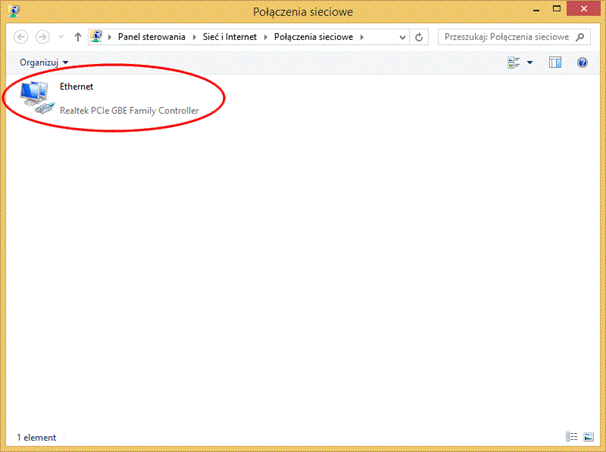606x452 pixels.
Task: Expand arrow after Połączenia sieciowe breadcrumb
Action: (362, 37)
